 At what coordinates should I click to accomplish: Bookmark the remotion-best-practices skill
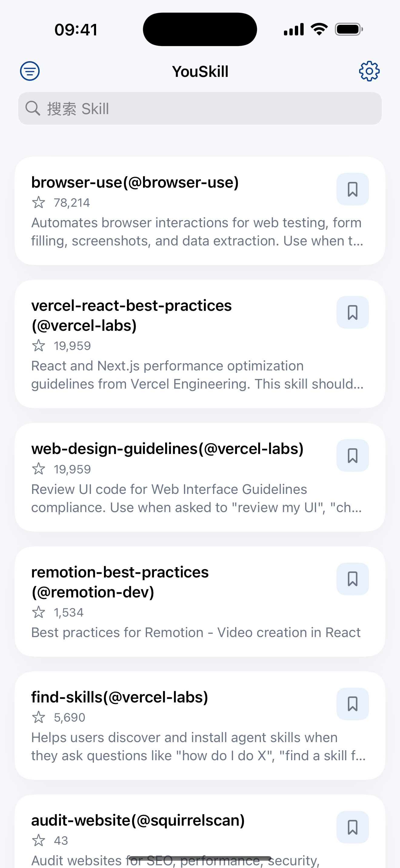pos(352,579)
